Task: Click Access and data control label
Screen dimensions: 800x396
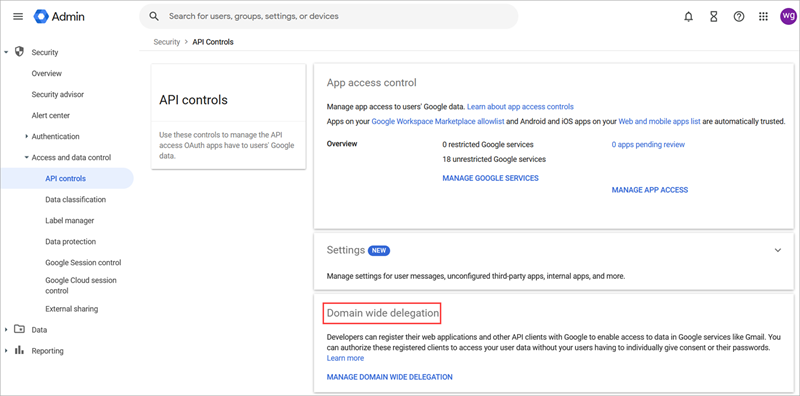Action: point(71,157)
